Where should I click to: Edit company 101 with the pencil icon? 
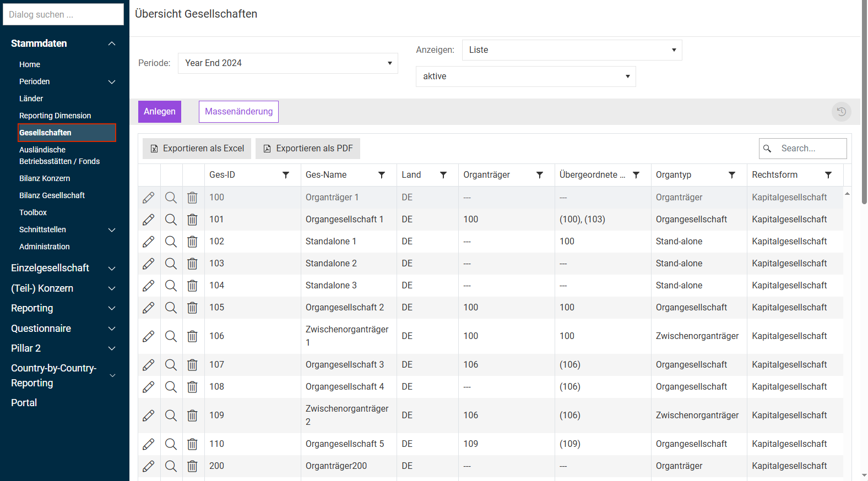[149, 220]
